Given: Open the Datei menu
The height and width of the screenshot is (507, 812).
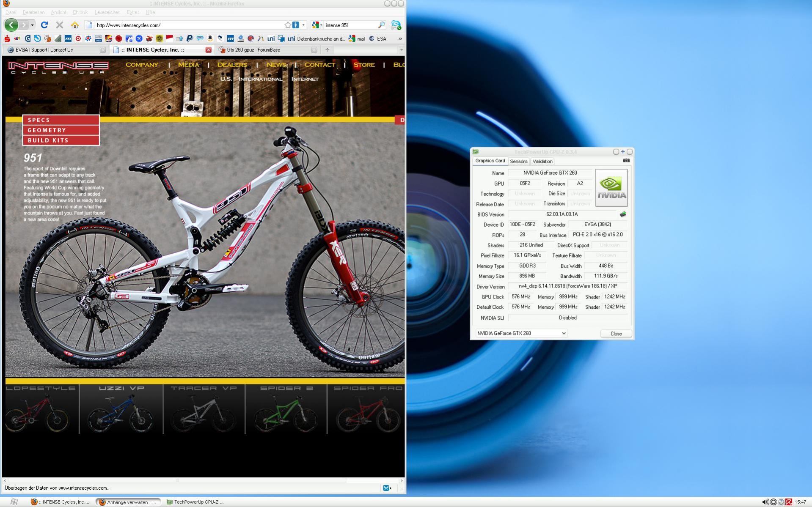Looking at the screenshot, I should pos(11,12).
